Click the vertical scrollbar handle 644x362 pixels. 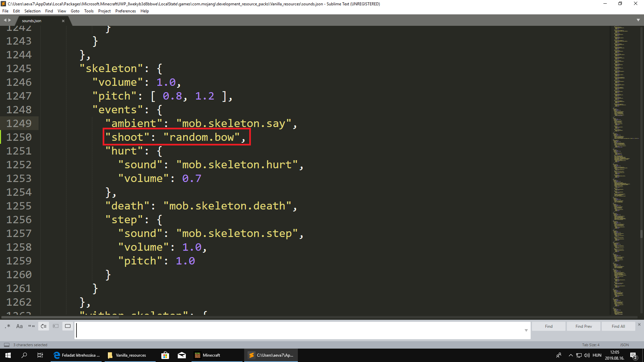(x=641, y=234)
